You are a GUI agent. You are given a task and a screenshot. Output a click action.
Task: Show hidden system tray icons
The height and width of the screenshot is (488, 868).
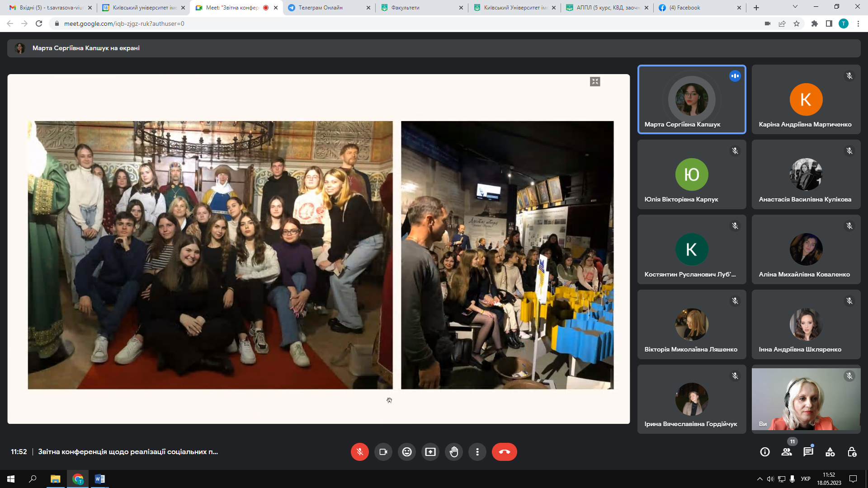coord(759,479)
